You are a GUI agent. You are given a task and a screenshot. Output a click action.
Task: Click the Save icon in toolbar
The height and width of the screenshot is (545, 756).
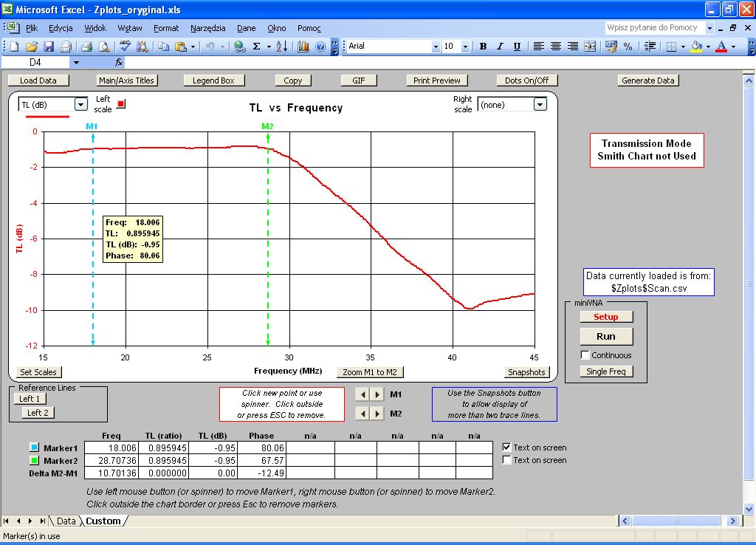point(49,47)
